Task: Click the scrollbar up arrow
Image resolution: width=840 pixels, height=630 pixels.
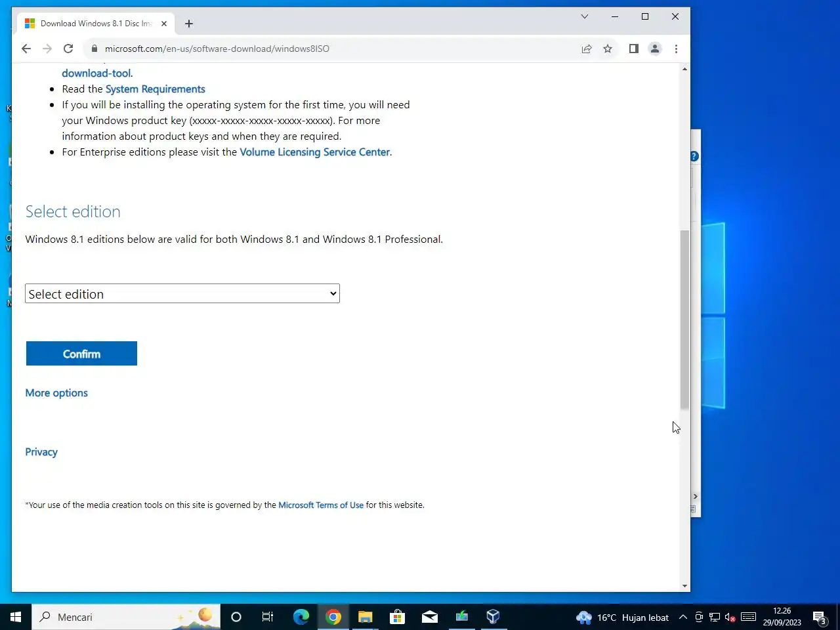Action: click(x=684, y=69)
